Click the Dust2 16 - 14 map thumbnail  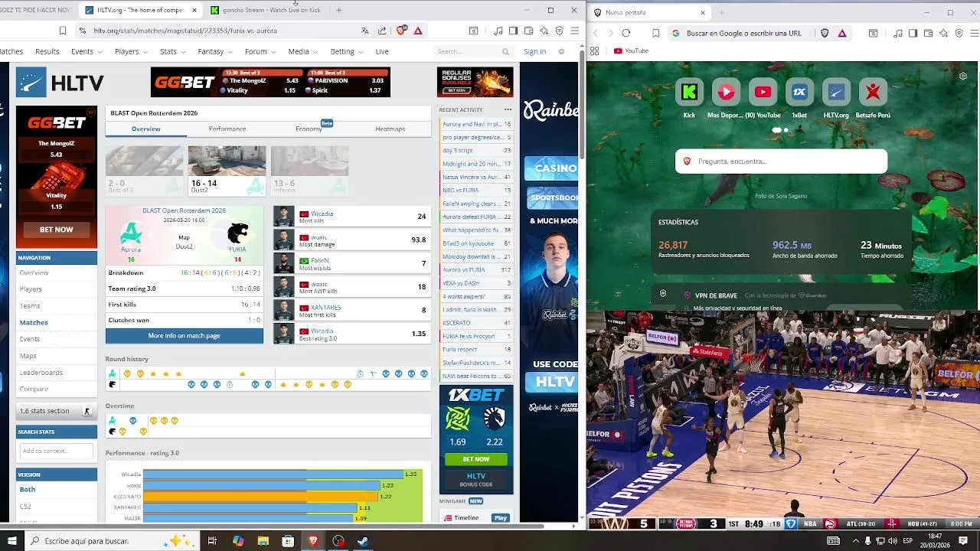point(227,170)
